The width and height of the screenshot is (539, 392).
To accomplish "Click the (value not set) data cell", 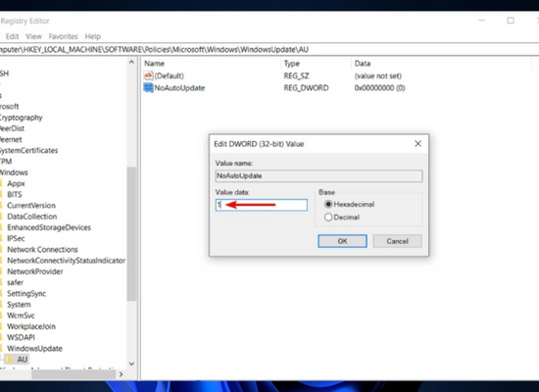I will (377, 75).
